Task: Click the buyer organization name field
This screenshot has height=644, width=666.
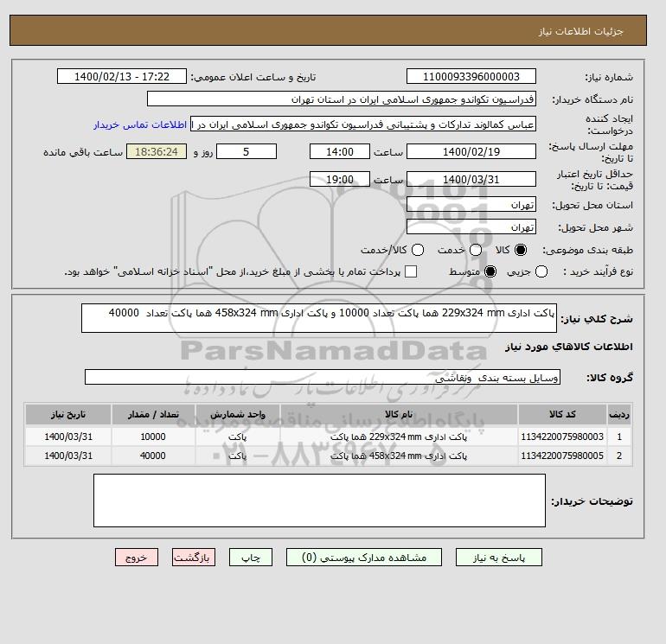Action: click(342, 99)
